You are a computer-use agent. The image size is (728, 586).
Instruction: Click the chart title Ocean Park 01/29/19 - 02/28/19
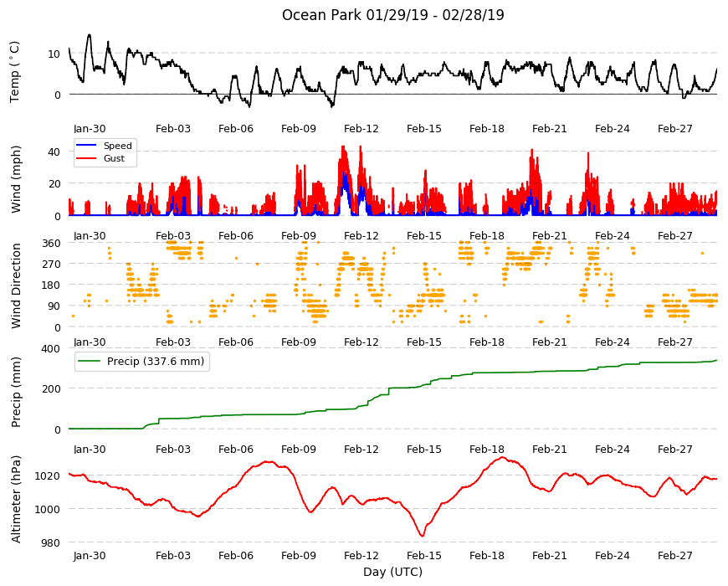click(392, 15)
